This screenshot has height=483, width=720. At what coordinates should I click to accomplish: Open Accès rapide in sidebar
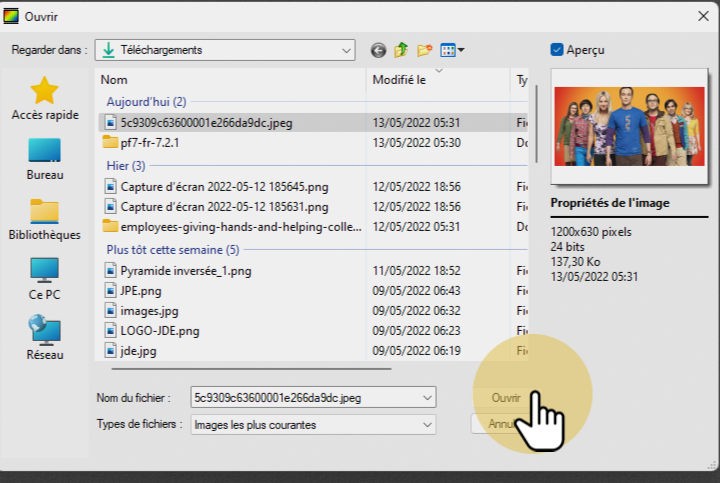(x=45, y=98)
